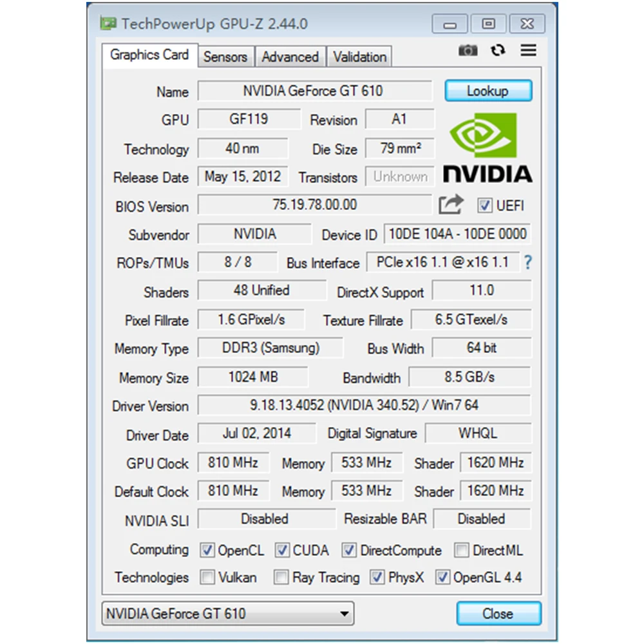Click the Transistors value Unknown
This screenshot has width=644, height=644.
(400, 176)
